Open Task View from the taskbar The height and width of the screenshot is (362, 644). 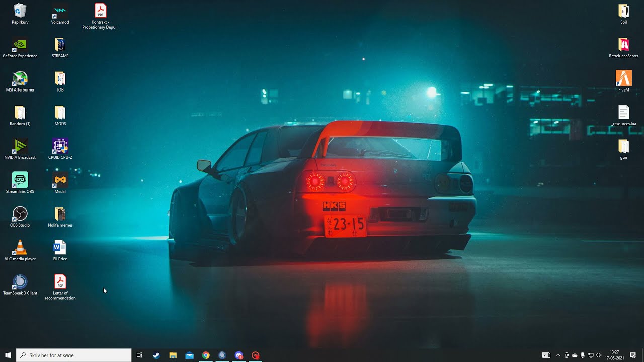tap(139, 355)
